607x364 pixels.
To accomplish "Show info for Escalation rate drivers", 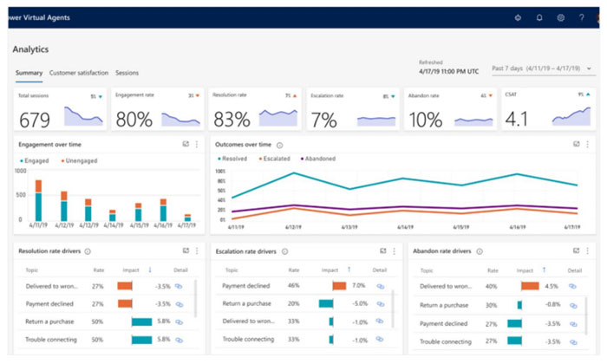I will [284, 251].
